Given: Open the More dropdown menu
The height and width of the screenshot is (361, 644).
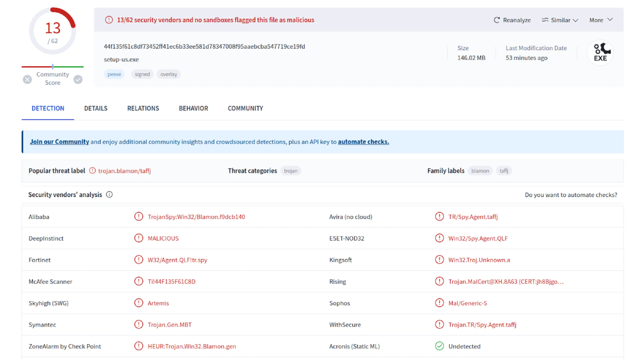Looking at the screenshot, I should click(601, 20).
